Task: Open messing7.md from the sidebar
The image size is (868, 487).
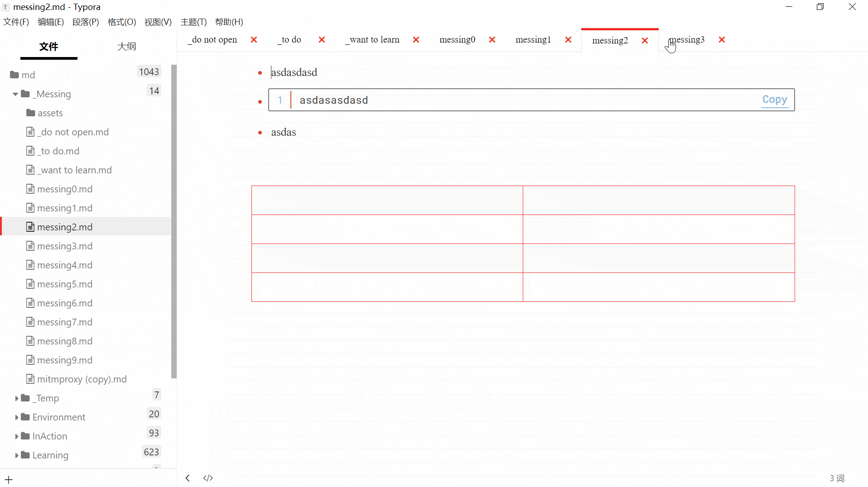Action: [x=64, y=322]
